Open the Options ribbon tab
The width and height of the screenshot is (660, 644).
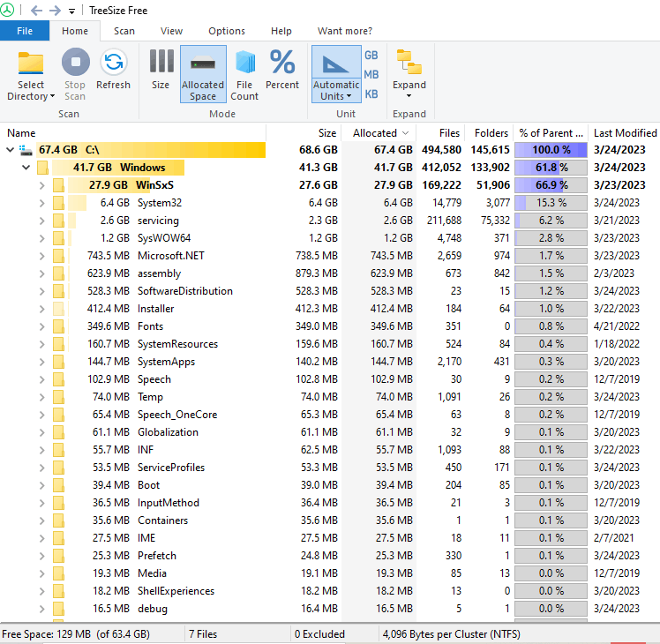click(227, 31)
